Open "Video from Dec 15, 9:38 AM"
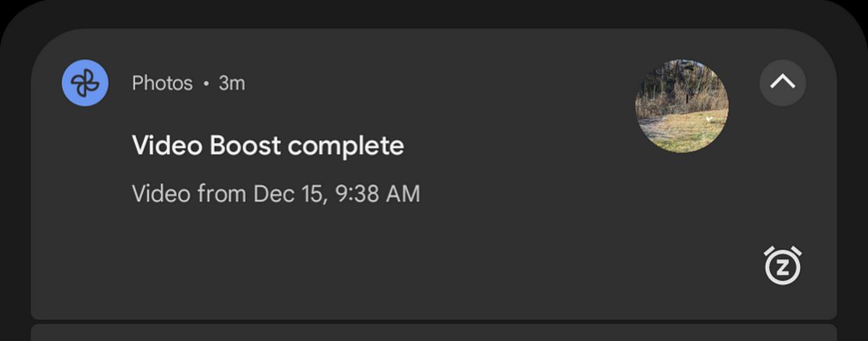 click(x=276, y=194)
